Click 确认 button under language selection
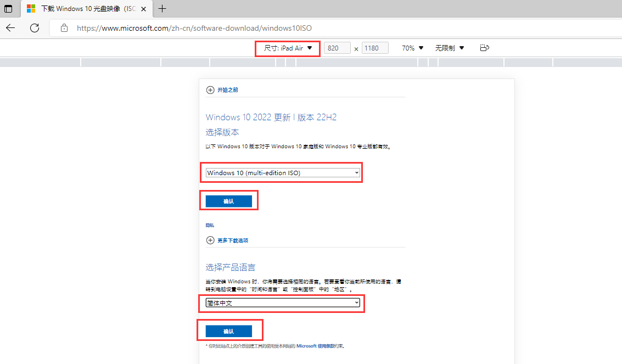 [228, 331]
